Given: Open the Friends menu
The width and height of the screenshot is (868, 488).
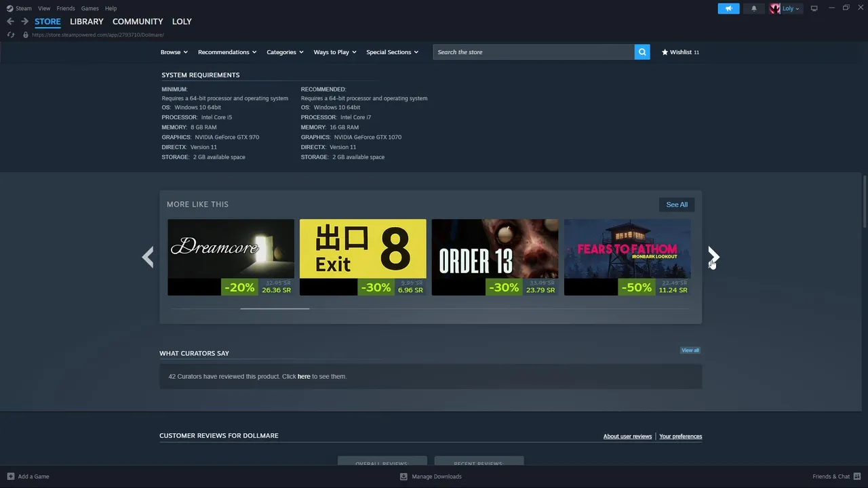Looking at the screenshot, I should click(x=66, y=8).
